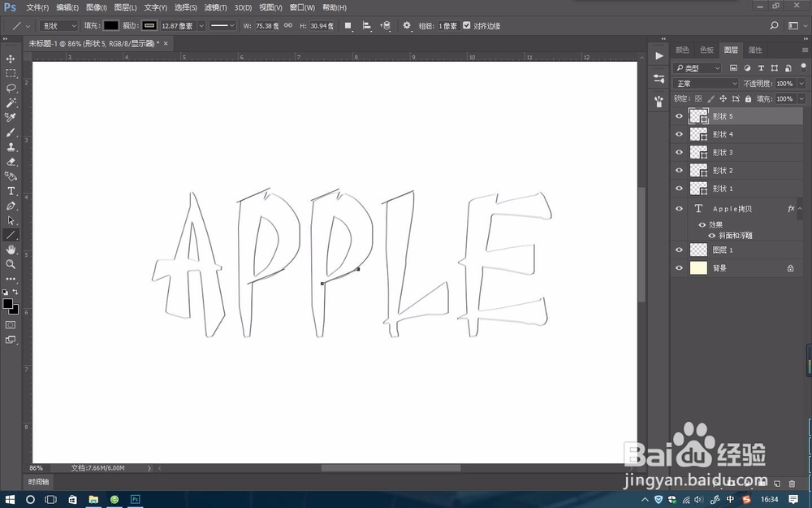Select the Path Selection tool
812x508 pixels.
(11, 220)
